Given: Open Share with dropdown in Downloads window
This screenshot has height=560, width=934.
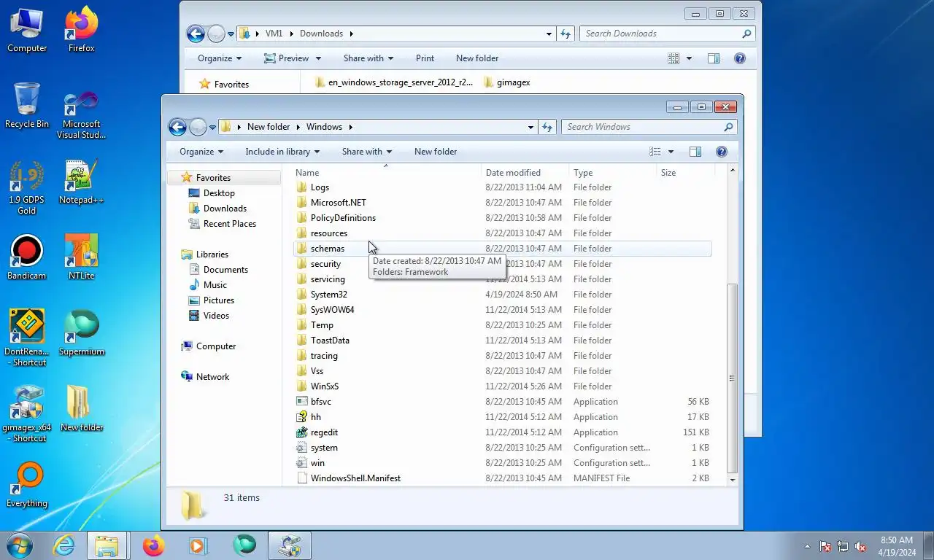Looking at the screenshot, I should 368,58.
